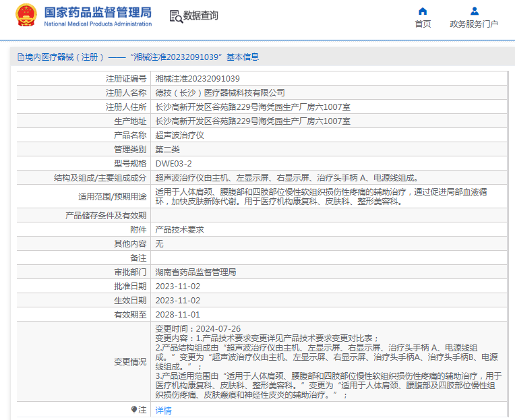This screenshot has height=420, width=515.
Task: Click the 生产地址 address value
Action: point(253,121)
